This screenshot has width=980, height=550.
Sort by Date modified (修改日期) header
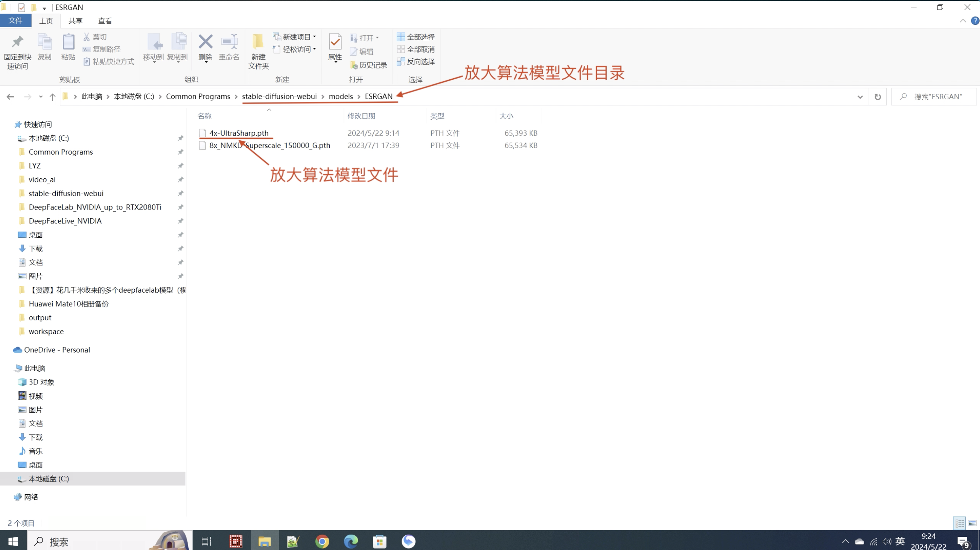click(x=361, y=116)
